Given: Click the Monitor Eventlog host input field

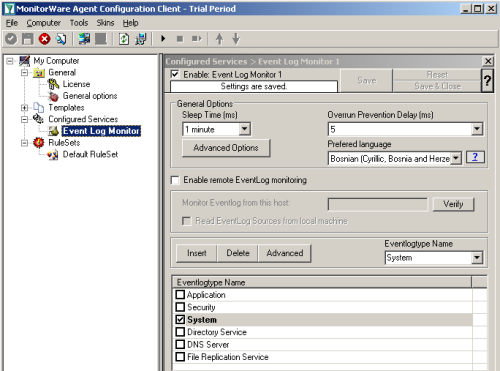Looking at the screenshot, I should pos(378,204).
